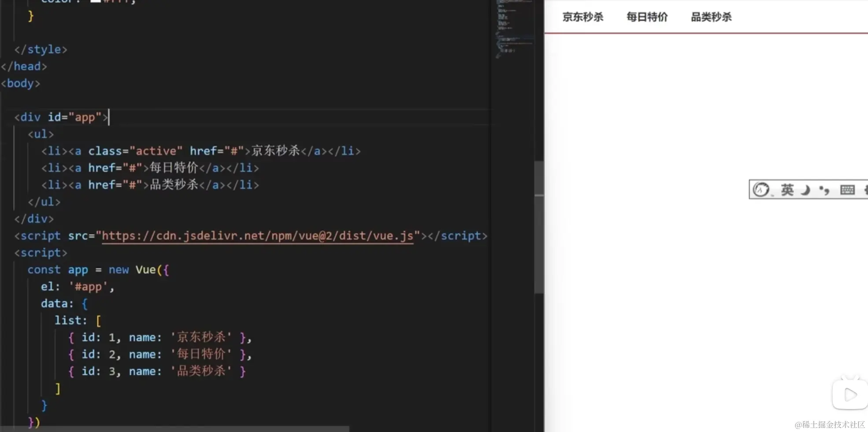Image resolution: width=868 pixels, height=432 pixels.
Task: Place cursor on the closing </head> tag
Action: pos(24,66)
